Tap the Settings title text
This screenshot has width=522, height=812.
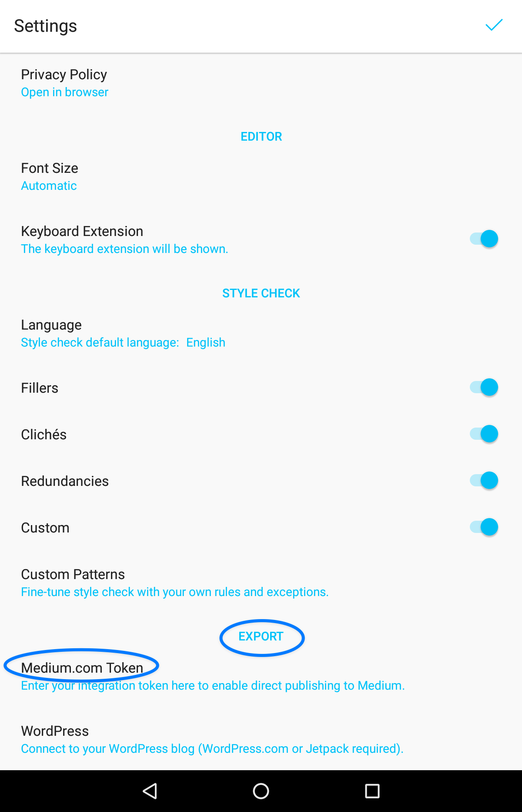[45, 26]
